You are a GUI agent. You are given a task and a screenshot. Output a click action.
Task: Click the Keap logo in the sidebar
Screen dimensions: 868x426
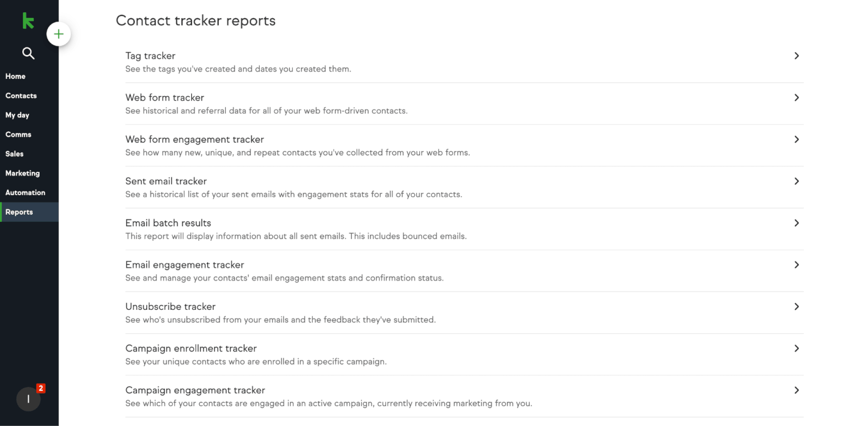pos(28,20)
